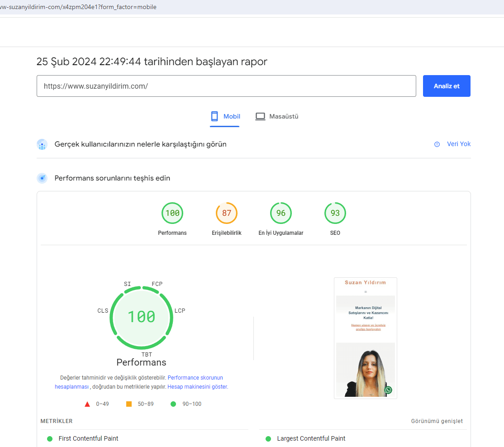This screenshot has width=504, height=447.
Task: Click the Erişilebilirlik score gauge showing 87
Action: 226,213
